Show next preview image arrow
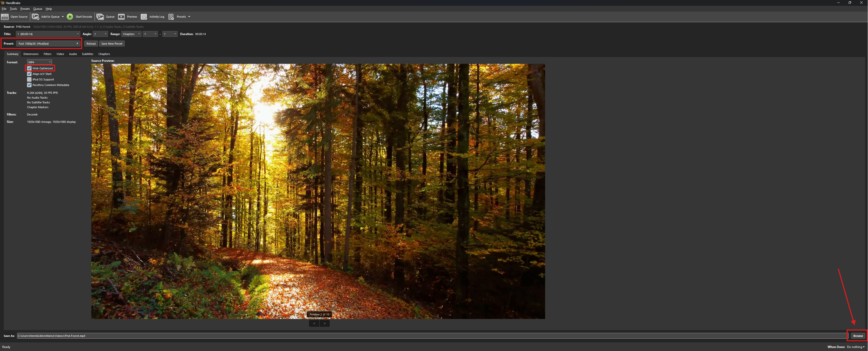The width and height of the screenshot is (868, 351). pos(324,323)
